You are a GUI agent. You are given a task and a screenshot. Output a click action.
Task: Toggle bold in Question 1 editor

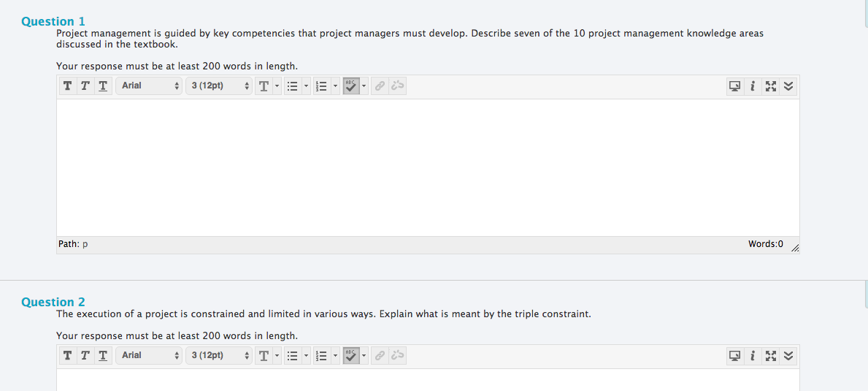pos(68,86)
